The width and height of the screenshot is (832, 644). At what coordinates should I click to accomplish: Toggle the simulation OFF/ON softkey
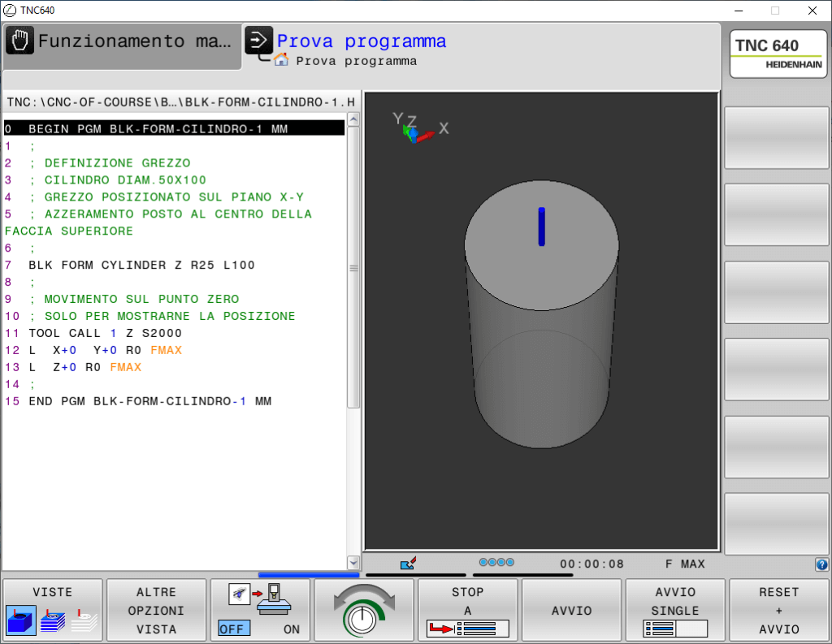pyautogui.click(x=260, y=610)
